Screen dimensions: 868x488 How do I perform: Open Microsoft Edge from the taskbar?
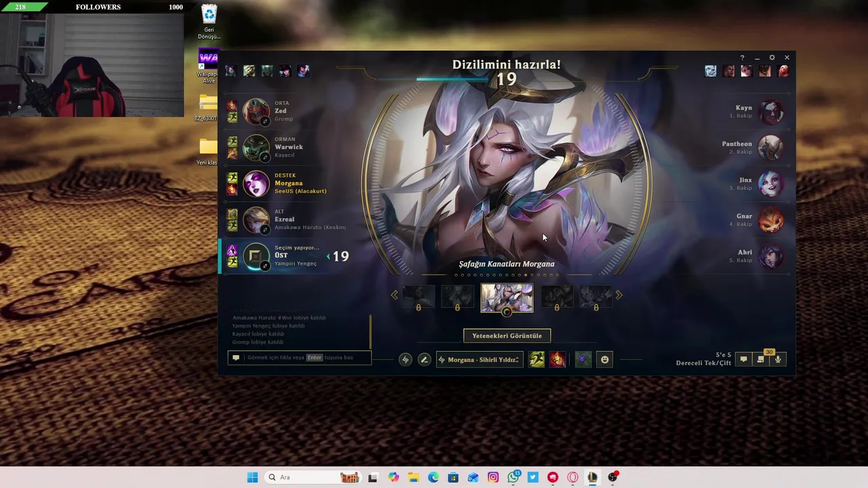(x=433, y=477)
